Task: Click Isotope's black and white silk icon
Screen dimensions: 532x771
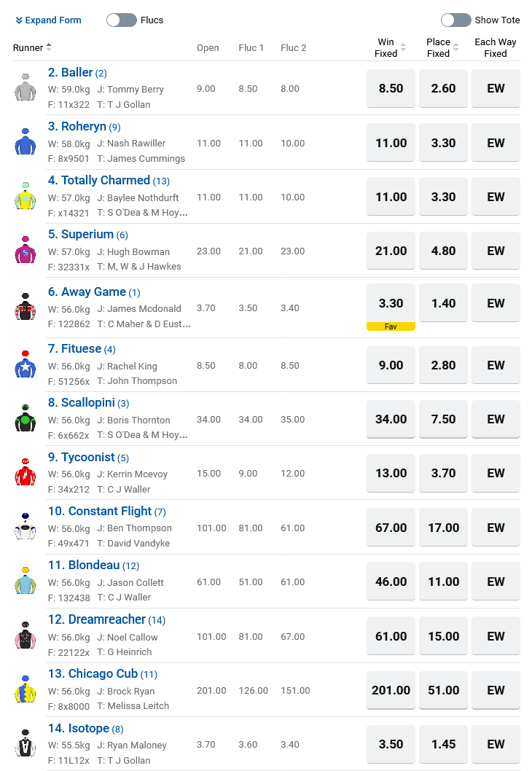Action: (x=25, y=743)
